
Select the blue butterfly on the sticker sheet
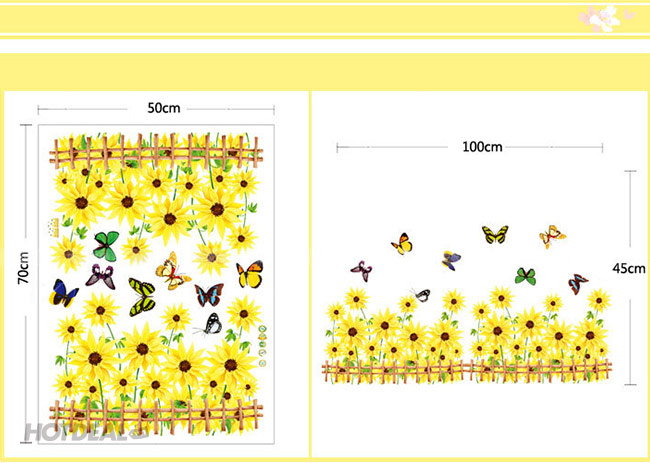pos(63,293)
